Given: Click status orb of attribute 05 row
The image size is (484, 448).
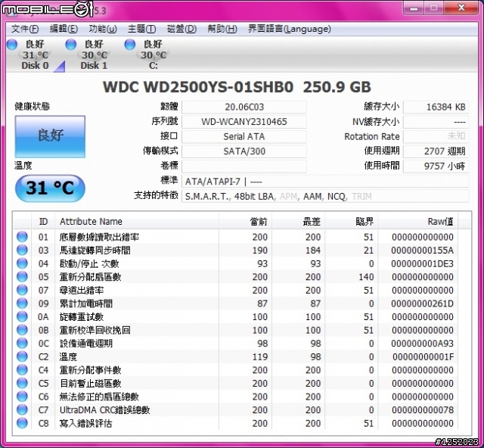Looking at the screenshot, I should 22,276.
